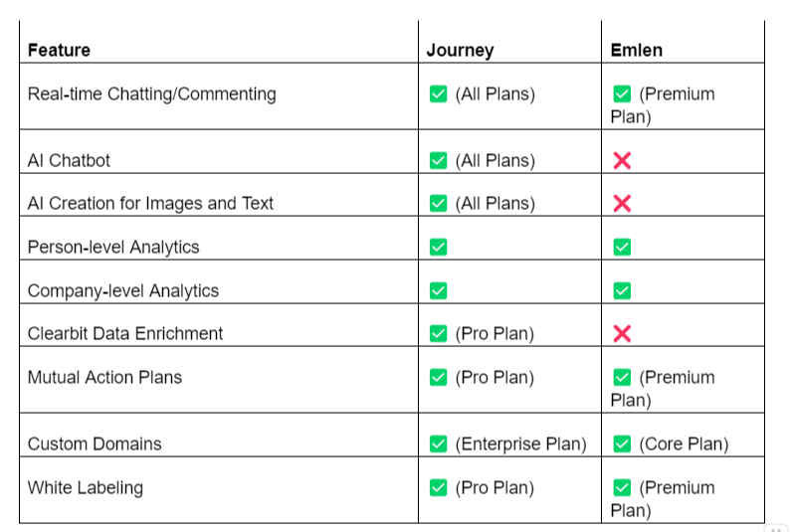
Task: Select the White Labeling feature cell
Action: pyautogui.click(x=86, y=487)
